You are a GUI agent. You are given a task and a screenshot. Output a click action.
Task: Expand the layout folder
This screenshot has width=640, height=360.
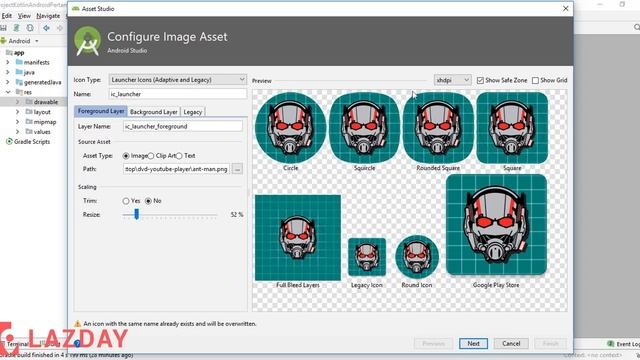[x=18, y=112]
